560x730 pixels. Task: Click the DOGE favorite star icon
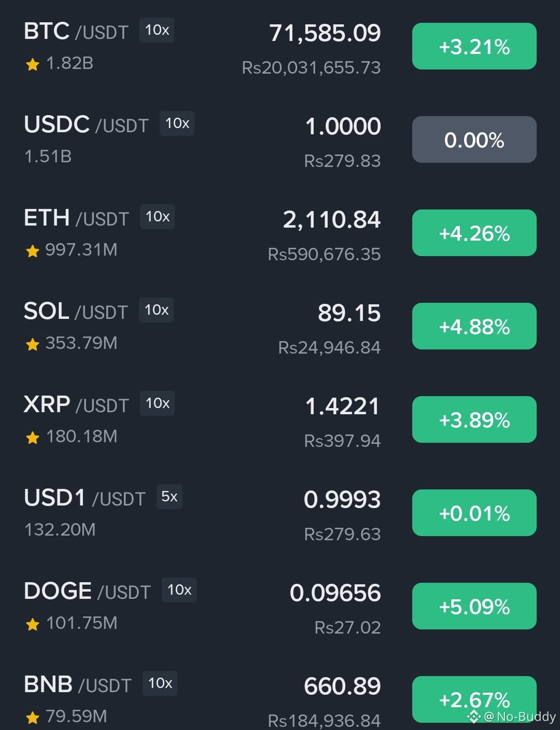coord(33,624)
